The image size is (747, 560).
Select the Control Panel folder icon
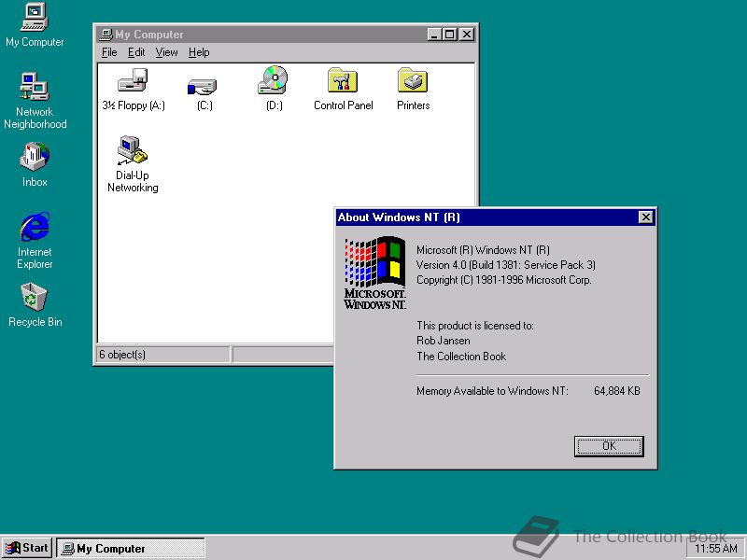[343, 89]
